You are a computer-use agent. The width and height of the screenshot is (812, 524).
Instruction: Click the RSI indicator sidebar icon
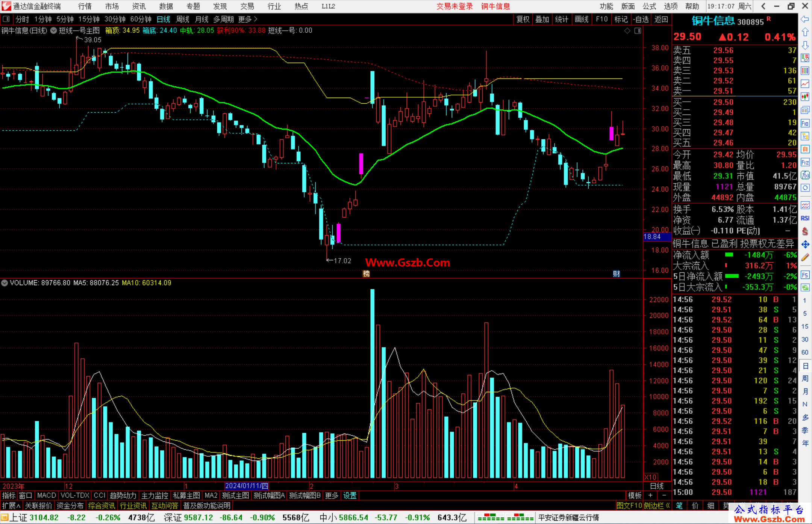tap(805, 218)
